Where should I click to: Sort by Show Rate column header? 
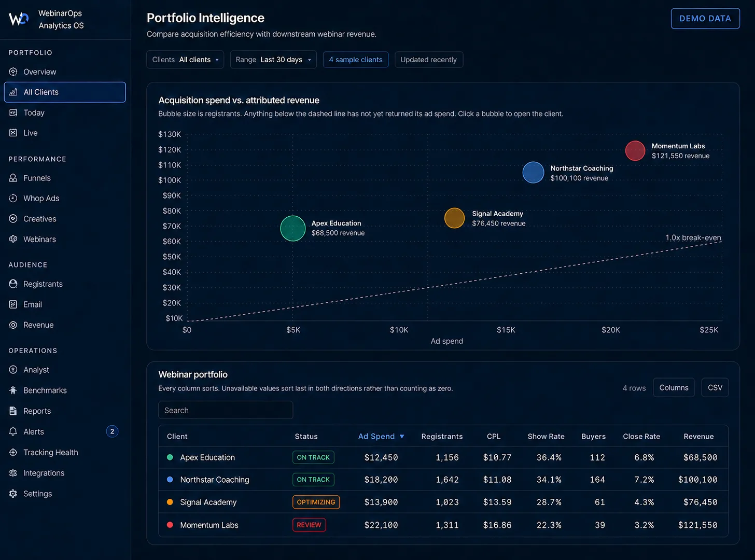click(546, 437)
